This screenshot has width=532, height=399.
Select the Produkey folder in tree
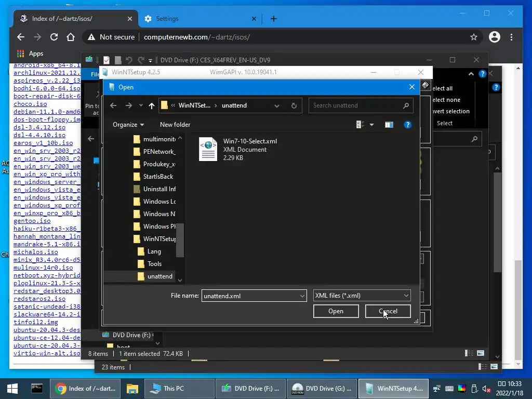tap(155, 164)
